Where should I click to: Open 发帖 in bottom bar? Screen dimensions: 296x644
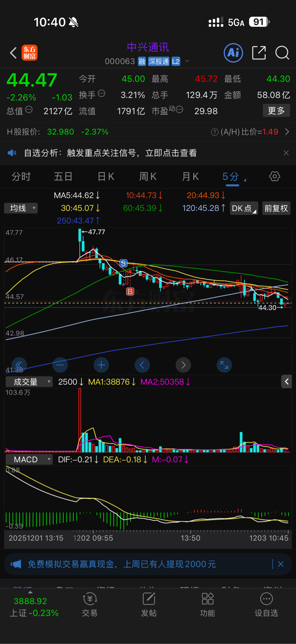[149, 605]
